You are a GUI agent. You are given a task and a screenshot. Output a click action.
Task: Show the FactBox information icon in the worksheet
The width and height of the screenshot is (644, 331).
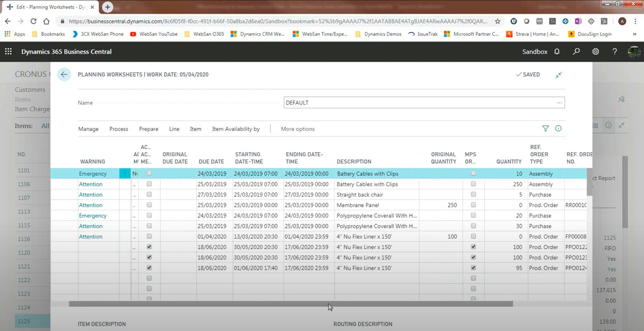click(x=558, y=129)
